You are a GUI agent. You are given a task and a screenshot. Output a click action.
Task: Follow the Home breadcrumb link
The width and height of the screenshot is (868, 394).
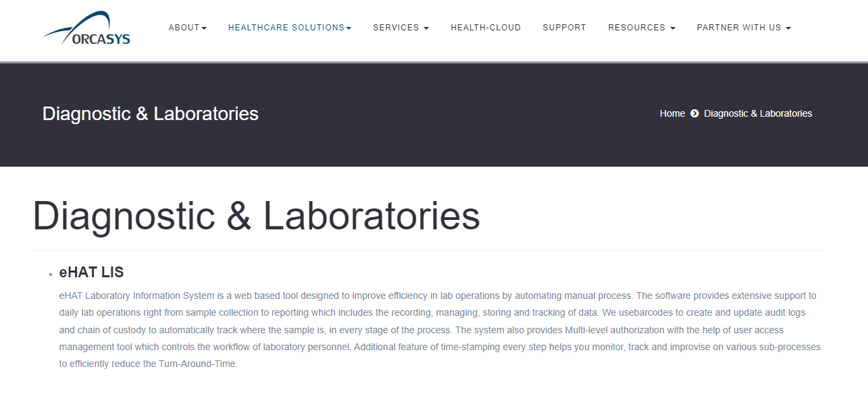[x=672, y=113]
